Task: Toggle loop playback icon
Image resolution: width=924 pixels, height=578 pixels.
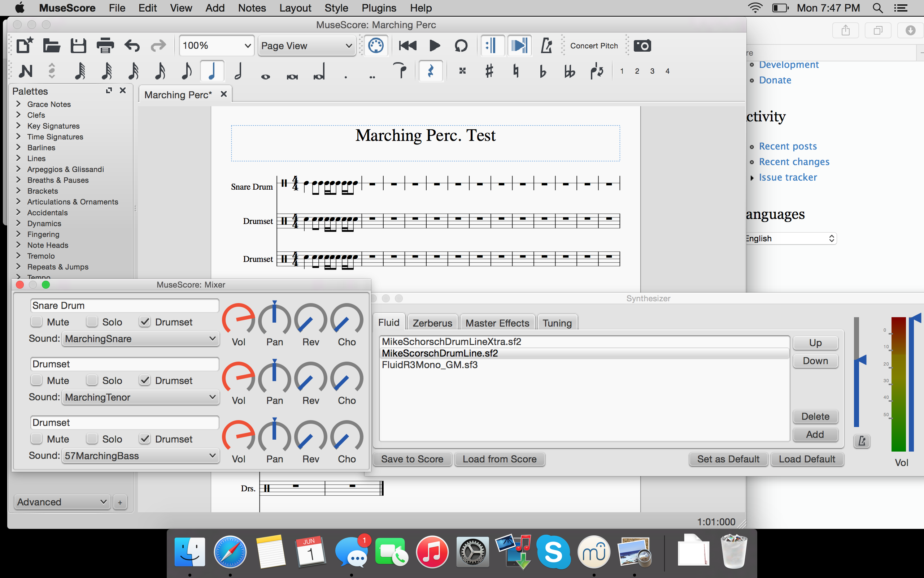Action: pos(461,46)
